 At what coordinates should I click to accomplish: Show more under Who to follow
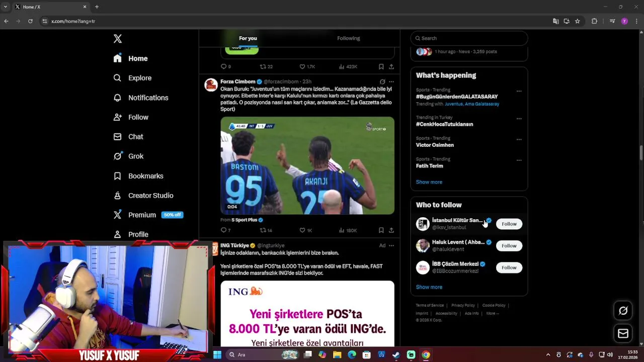429,287
